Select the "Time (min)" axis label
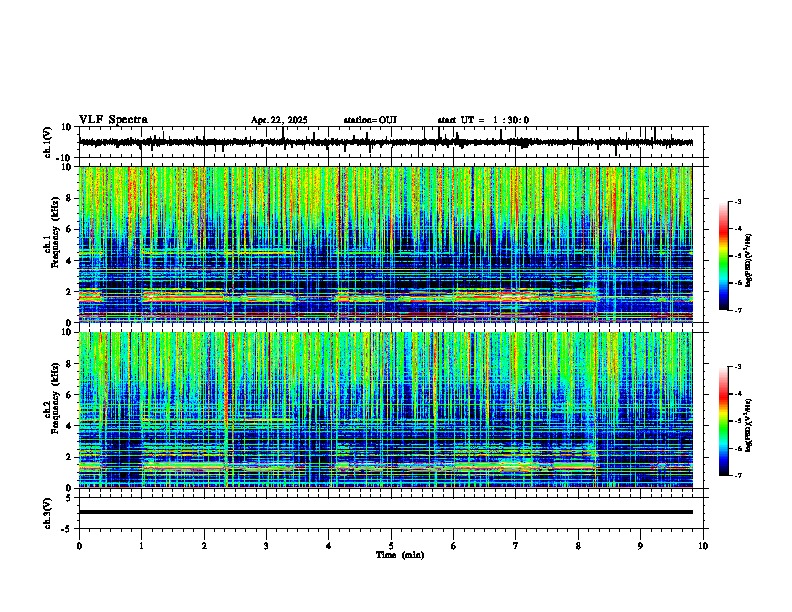This screenshot has width=792, height=612. [400, 555]
